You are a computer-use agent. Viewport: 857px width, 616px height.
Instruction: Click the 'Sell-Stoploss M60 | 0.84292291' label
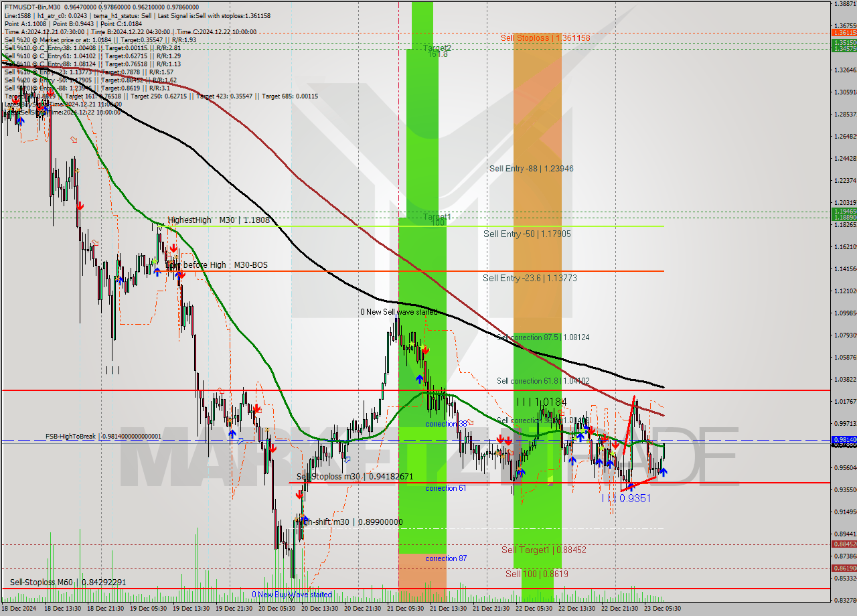68,583
